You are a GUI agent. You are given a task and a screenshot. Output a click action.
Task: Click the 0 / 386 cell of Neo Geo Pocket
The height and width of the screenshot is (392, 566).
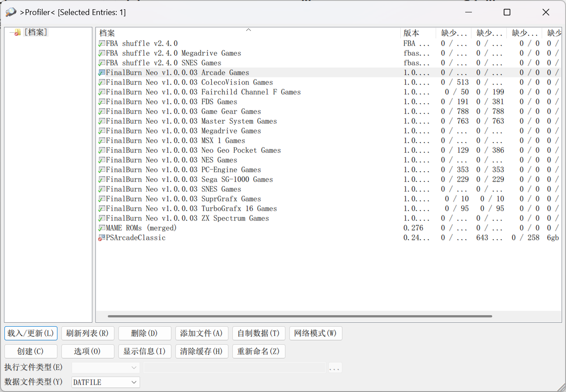click(x=490, y=151)
